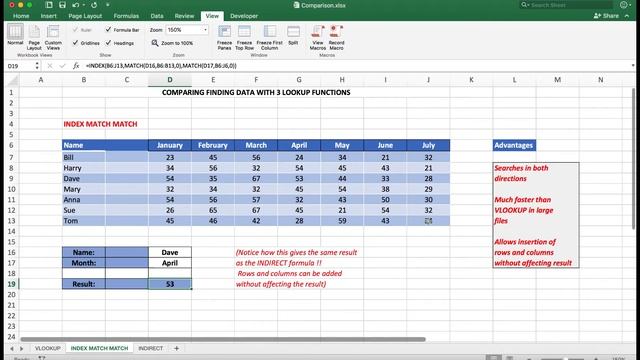Viewport: 640px width, 360px height.
Task: Click the smiley feedback icon
Action: 624,5
